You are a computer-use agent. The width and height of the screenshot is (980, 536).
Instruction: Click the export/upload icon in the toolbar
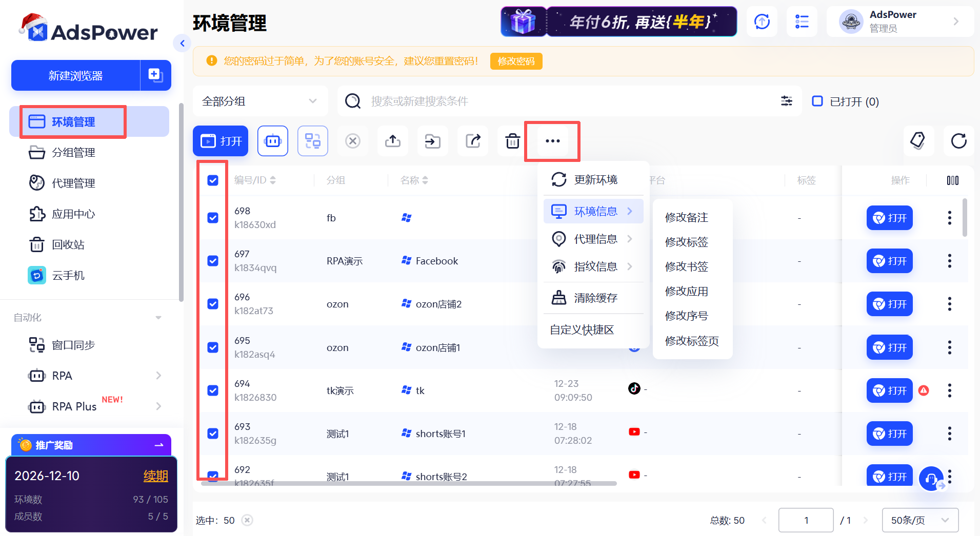coord(392,141)
